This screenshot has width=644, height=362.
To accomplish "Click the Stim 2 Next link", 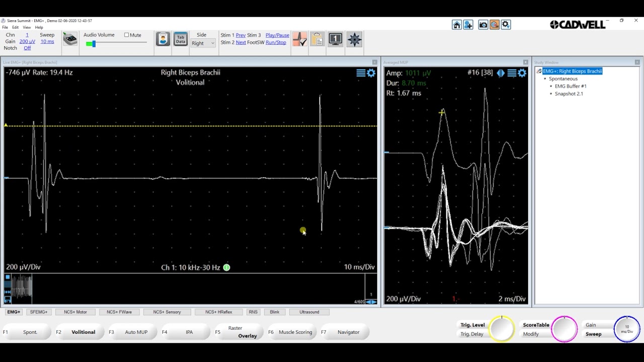I will point(241,42).
